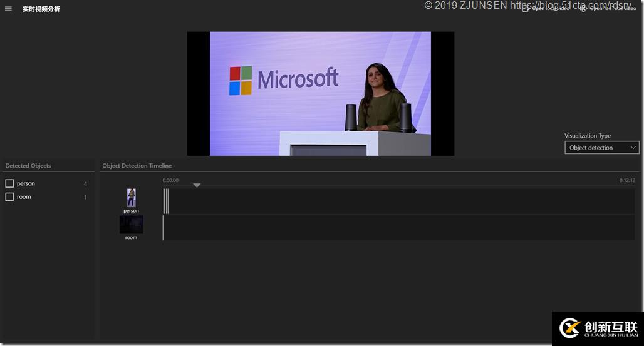The image size is (644, 346).
Task: Click the person count value 4
Action: pyautogui.click(x=85, y=184)
